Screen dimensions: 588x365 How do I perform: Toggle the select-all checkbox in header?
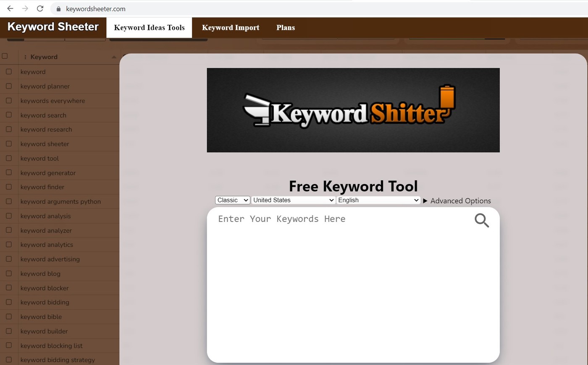point(5,56)
